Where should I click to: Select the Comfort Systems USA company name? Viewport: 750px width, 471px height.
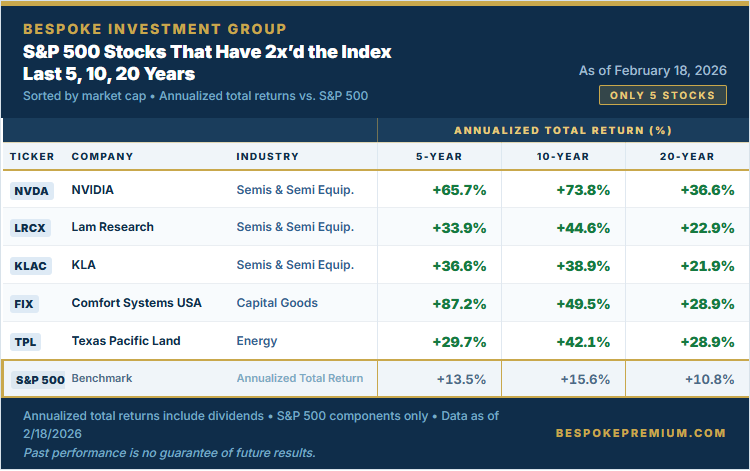(136, 303)
